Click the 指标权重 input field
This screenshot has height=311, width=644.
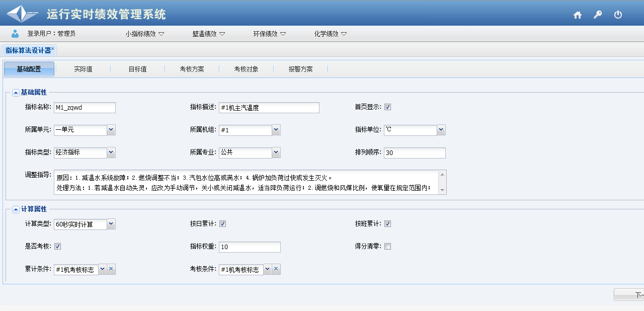250,247
